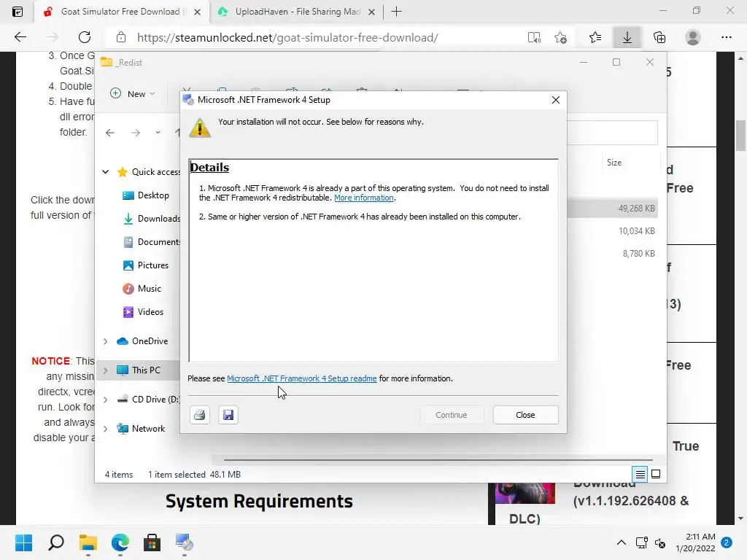
Task: Open Edge Settings and more menu
Action: [726, 37]
